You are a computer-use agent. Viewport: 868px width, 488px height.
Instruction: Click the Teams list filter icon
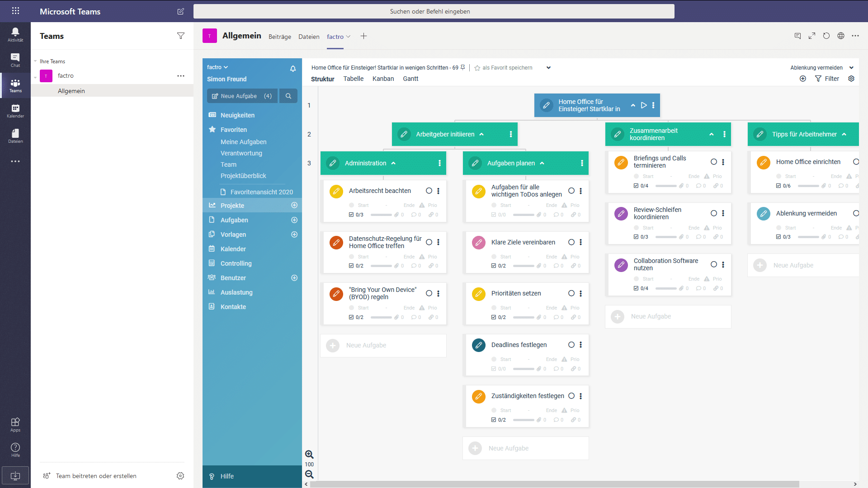click(181, 36)
